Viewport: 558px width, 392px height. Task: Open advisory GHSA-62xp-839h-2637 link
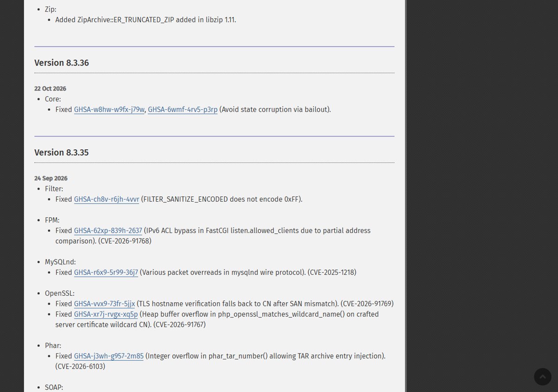[x=108, y=231]
